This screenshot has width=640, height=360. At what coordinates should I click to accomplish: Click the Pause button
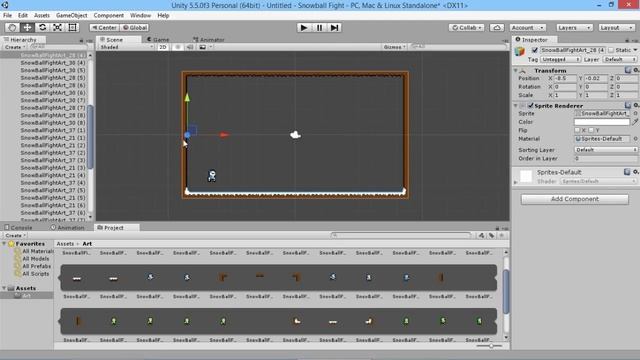(319, 27)
